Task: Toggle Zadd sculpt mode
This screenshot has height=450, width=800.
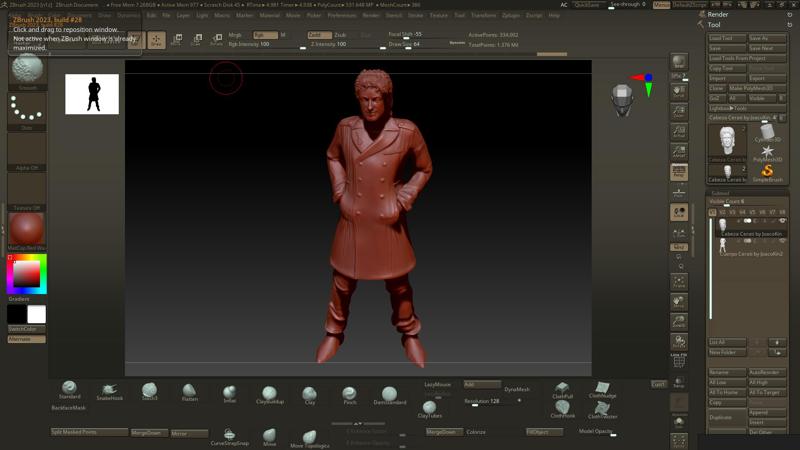Action: tap(314, 34)
